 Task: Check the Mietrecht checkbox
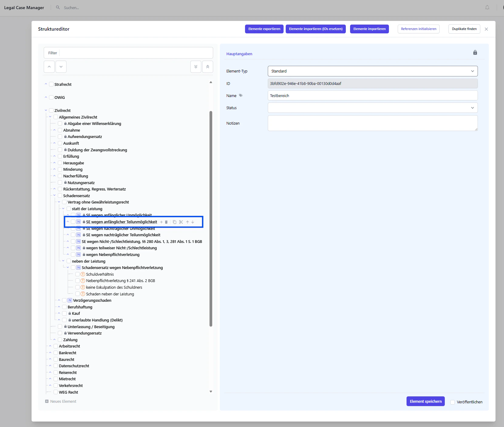coord(56,379)
